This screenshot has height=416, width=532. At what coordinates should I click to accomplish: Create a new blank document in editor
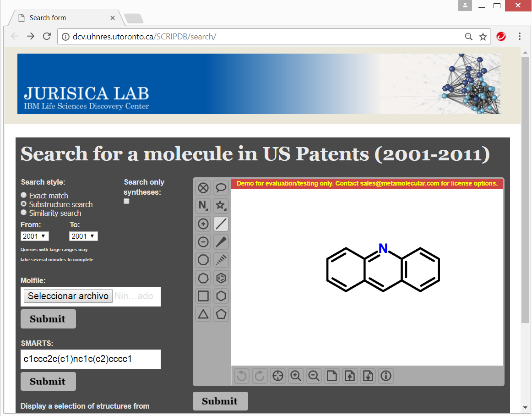332,376
